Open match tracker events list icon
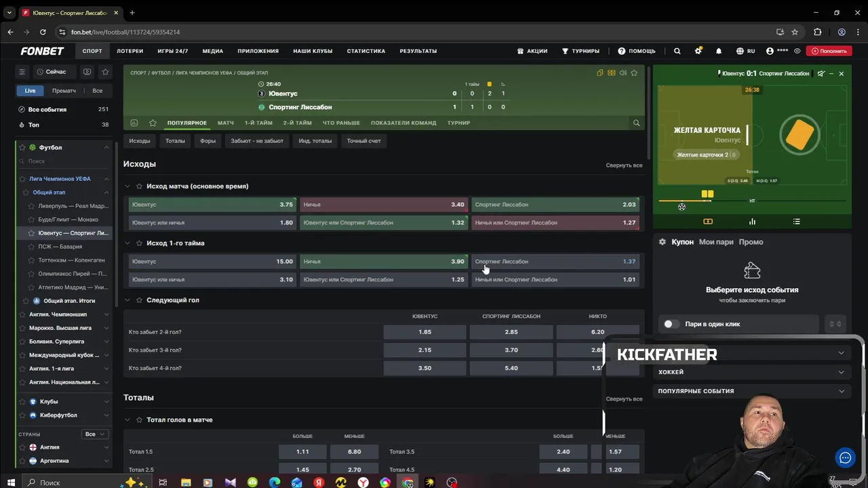Image resolution: width=868 pixels, height=488 pixels. 797,222
